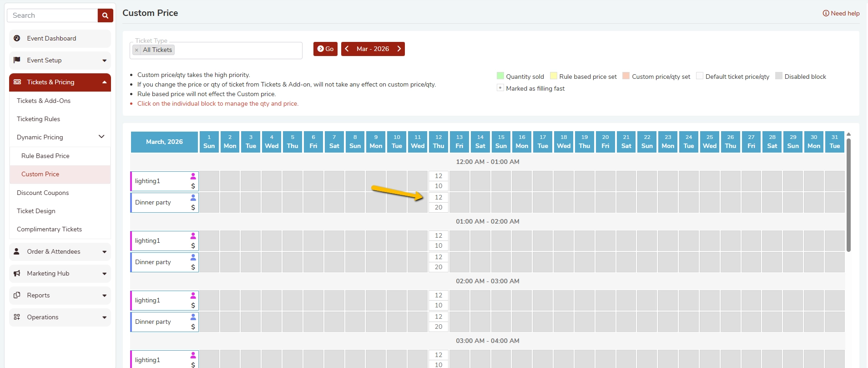Click the Quantity sold green legend swatch
Screen dimensions: 868x368
(x=500, y=76)
